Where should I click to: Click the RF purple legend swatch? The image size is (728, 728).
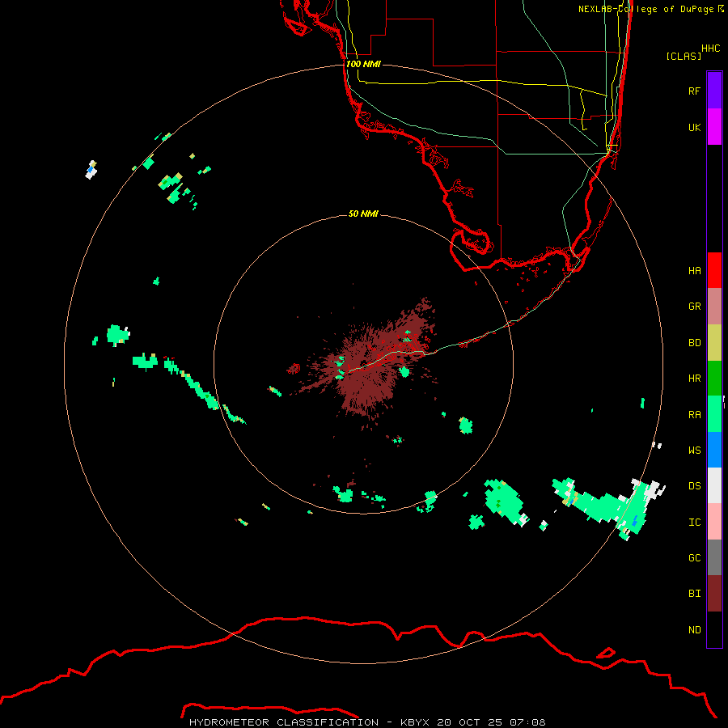714,91
